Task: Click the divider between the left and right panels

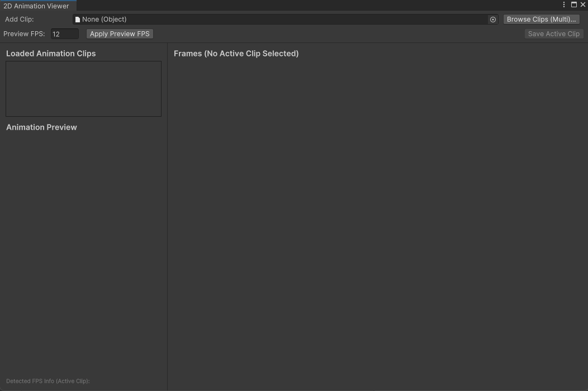Action: coord(167,223)
